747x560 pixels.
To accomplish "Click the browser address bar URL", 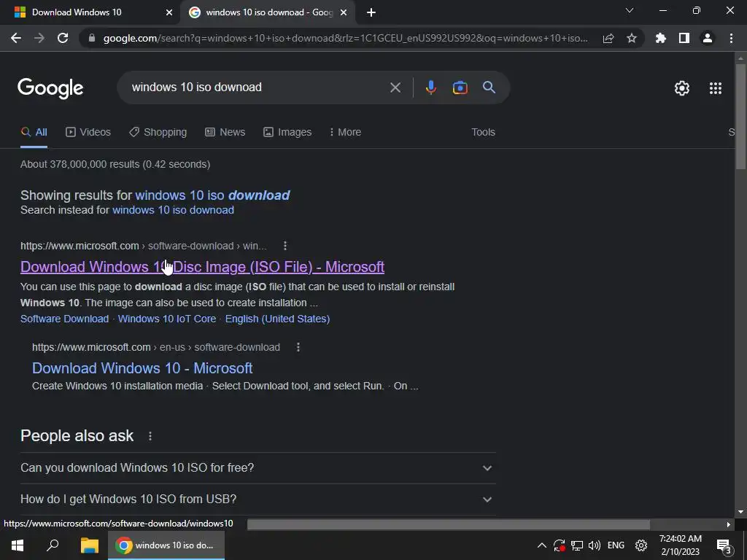I will (345, 38).
